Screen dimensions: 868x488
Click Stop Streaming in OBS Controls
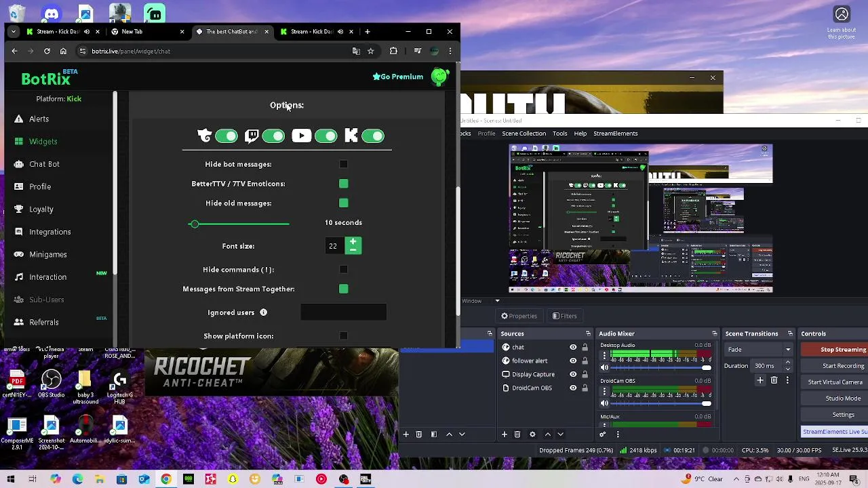[x=834, y=350]
